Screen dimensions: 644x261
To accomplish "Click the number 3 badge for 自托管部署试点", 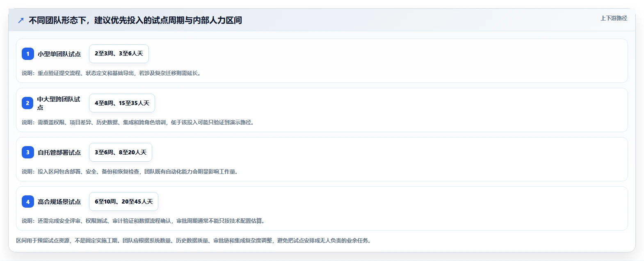I will tap(28, 152).
